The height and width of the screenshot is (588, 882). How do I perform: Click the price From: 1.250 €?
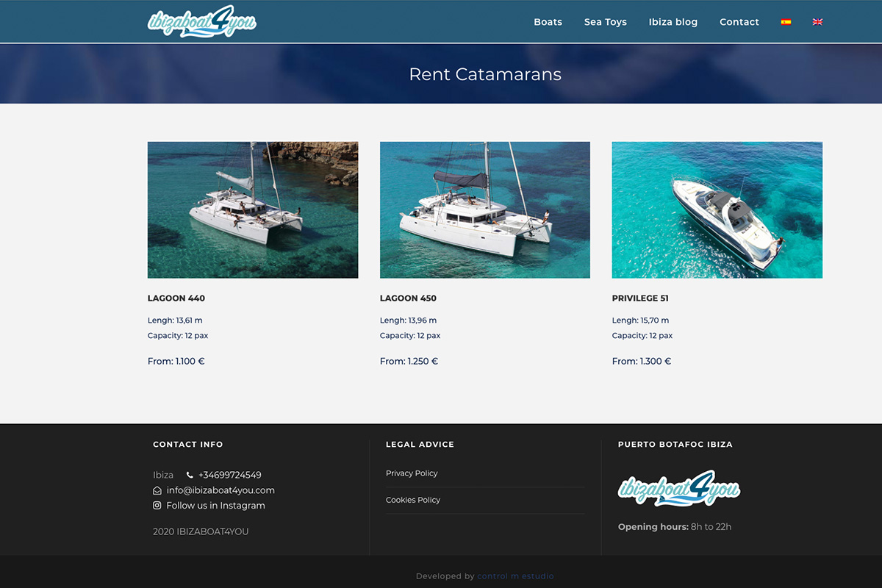point(409,362)
